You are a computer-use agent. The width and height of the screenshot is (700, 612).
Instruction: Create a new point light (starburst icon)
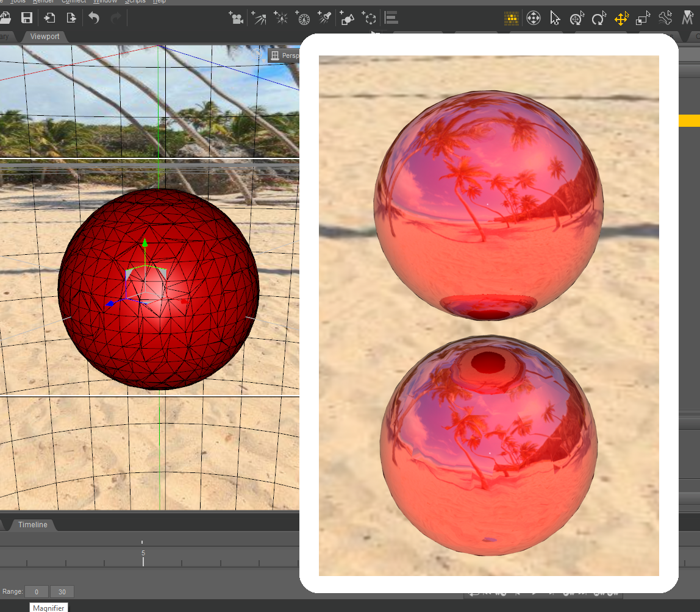tap(281, 18)
